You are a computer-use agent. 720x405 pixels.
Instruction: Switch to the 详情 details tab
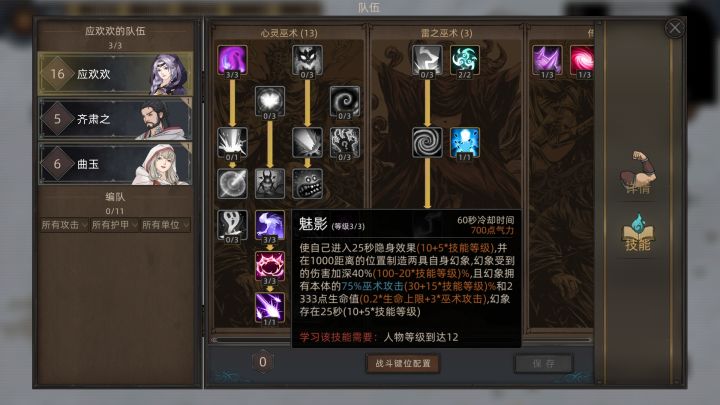[638, 174]
